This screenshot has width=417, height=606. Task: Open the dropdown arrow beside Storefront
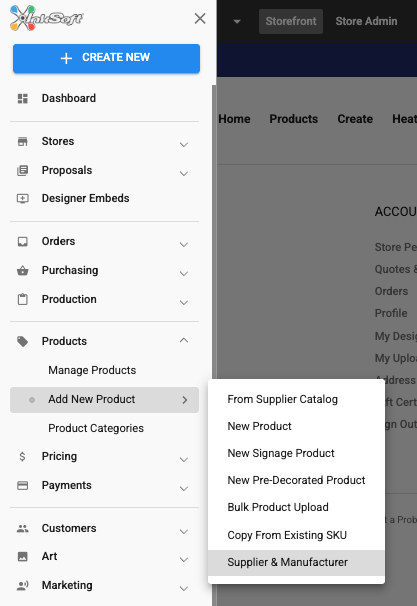coord(237,22)
